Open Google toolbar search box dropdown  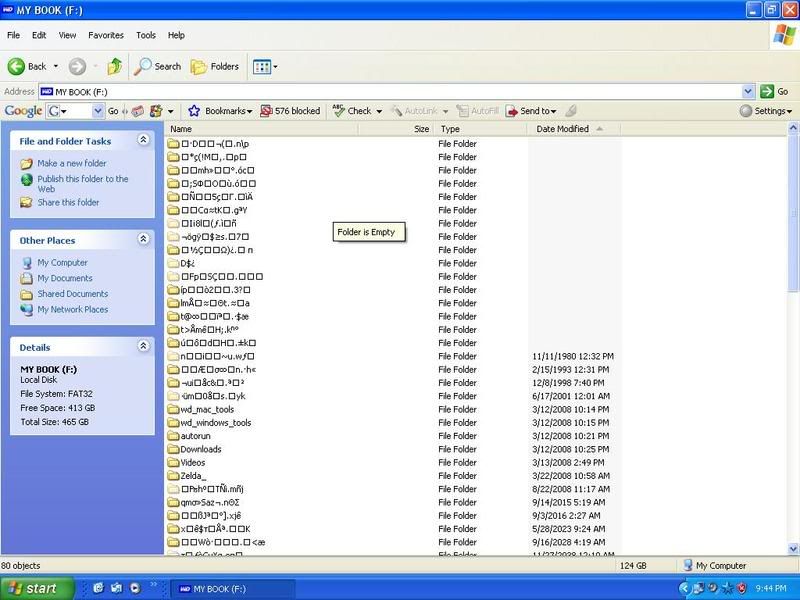click(98, 111)
